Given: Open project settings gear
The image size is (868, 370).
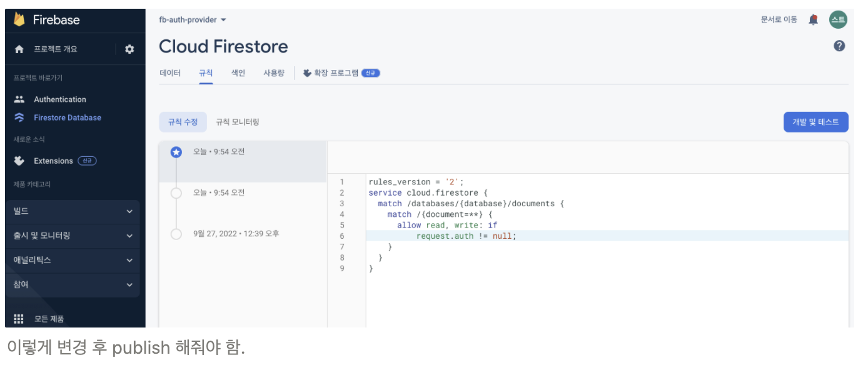Looking at the screenshot, I should 129,48.
